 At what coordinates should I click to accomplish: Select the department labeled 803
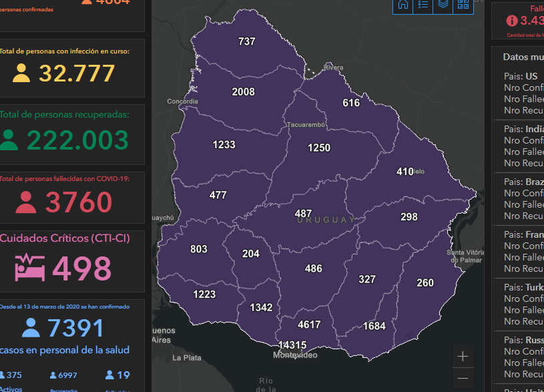pyautogui.click(x=199, y=249)
